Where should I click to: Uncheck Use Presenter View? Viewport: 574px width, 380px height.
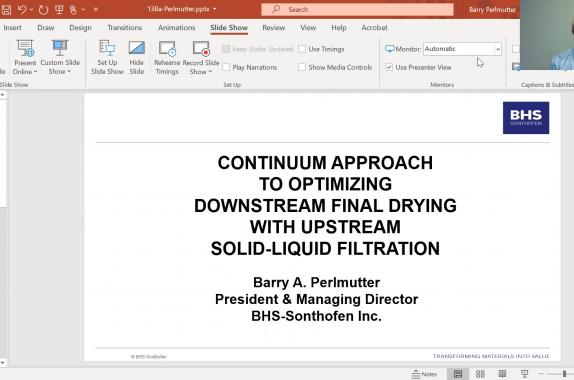pos(389,67)
